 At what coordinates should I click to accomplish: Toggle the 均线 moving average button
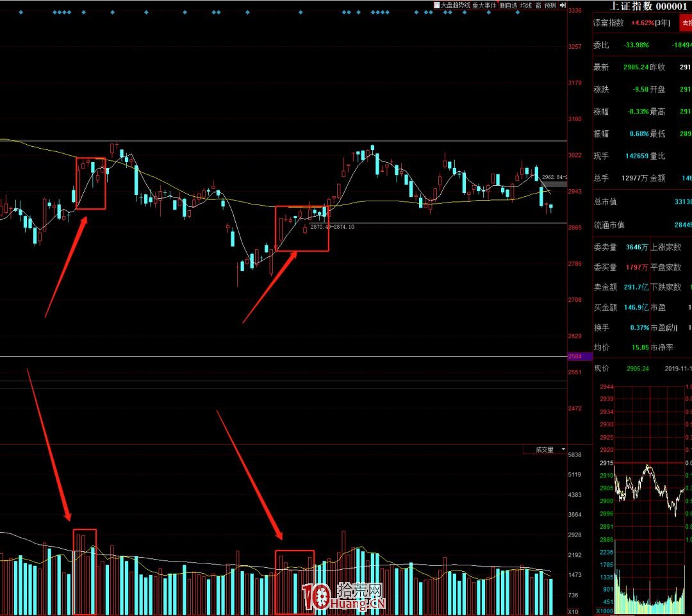coord(525,5)
